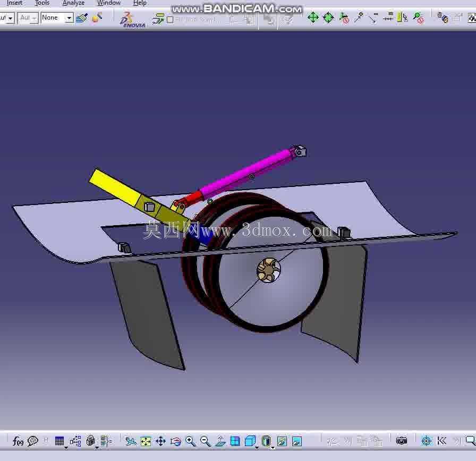Viewport: 476px width, 461px height.
Task: Click the Painter brush icon
Action: pos(82,18)
